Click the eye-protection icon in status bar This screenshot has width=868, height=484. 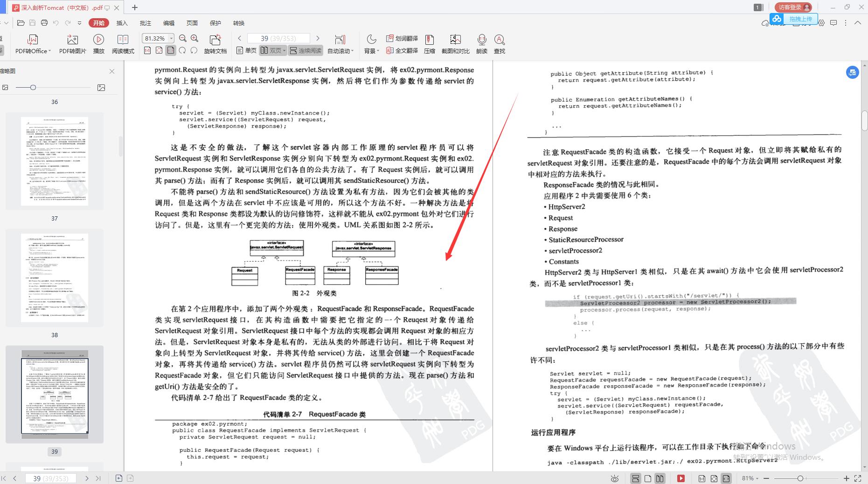click(615, 478)
